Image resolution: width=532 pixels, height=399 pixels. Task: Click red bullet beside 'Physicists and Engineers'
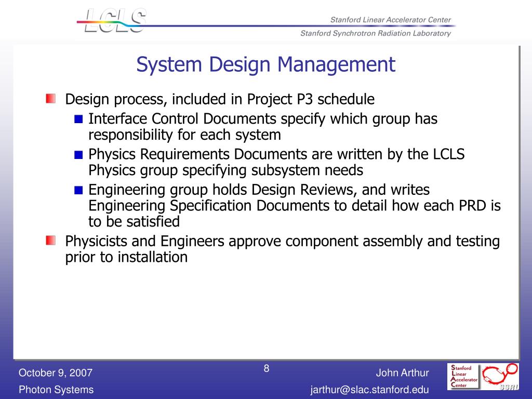click(50, 241)
